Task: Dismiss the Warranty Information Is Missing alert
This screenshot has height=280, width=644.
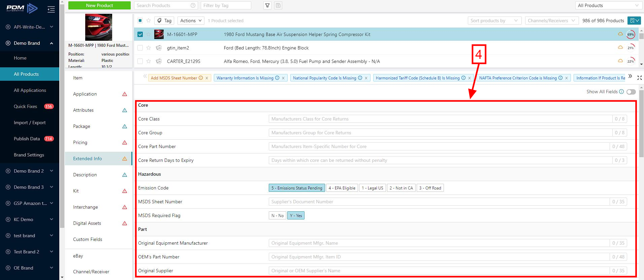Action: tap(283, 78)
